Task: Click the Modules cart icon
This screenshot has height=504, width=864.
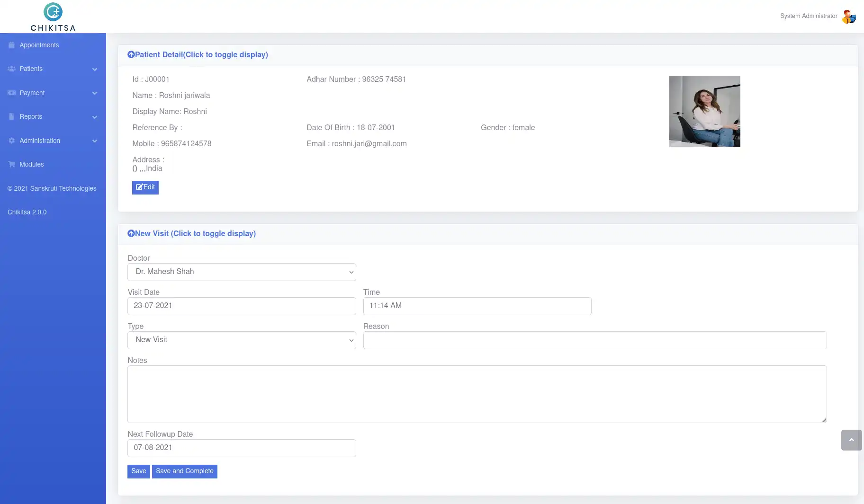Action: point(11,165)
